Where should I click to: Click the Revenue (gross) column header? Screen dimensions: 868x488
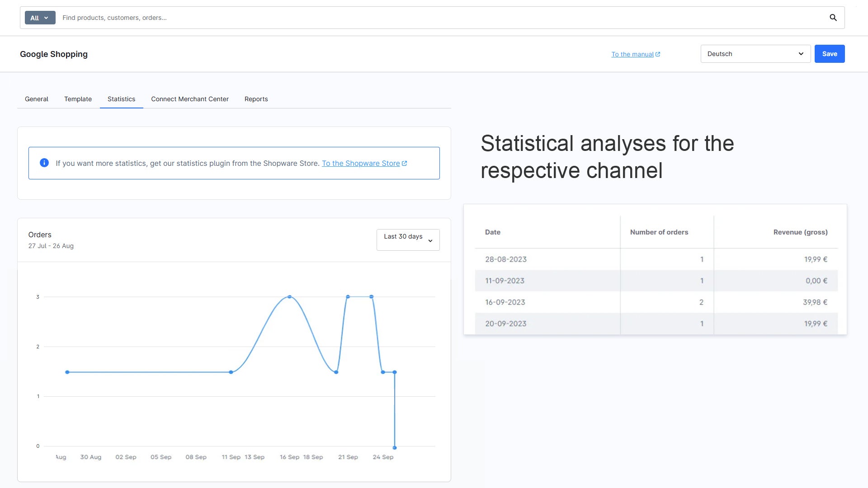pos(800,232)
